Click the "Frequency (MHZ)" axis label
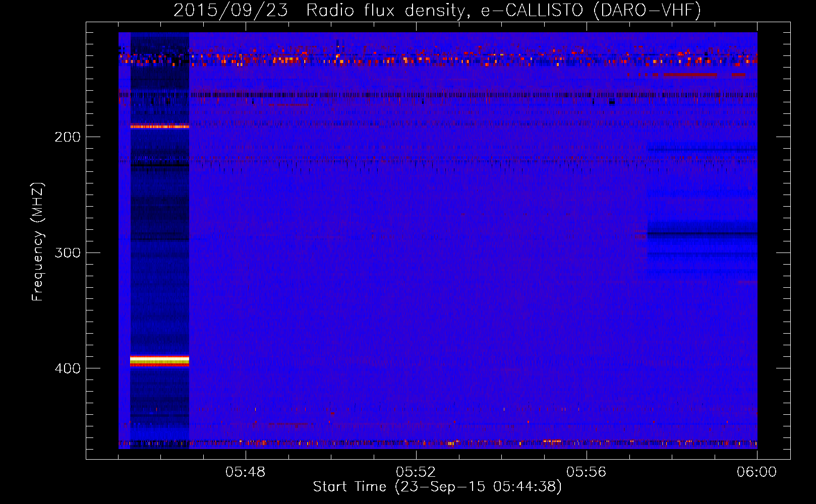 pos(38,242)
